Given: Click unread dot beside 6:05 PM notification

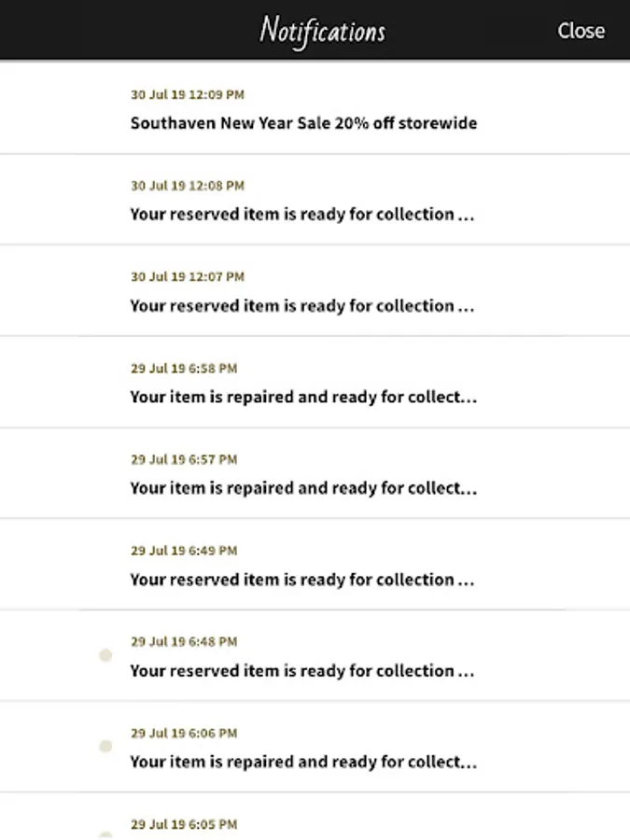Looking at the screenshot, I should [x=105, y=835].
